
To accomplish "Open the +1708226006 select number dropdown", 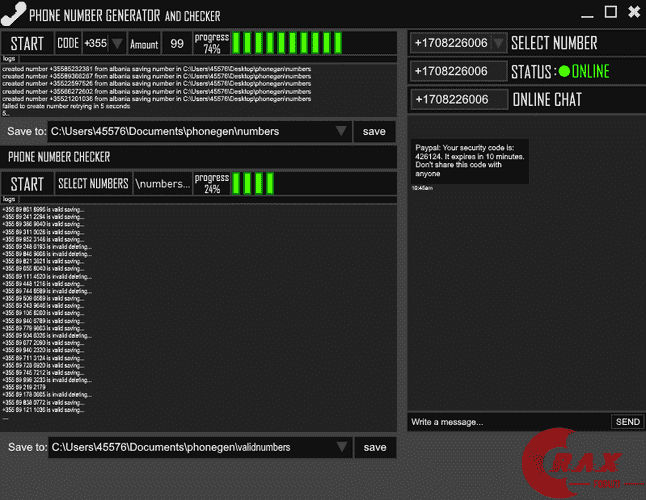I will tap(499, 43).
